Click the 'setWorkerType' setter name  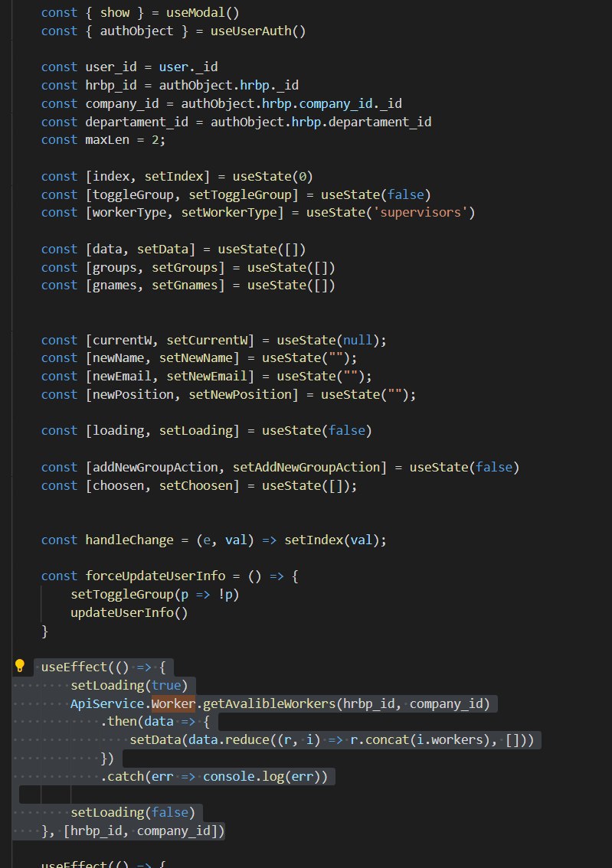229,212
